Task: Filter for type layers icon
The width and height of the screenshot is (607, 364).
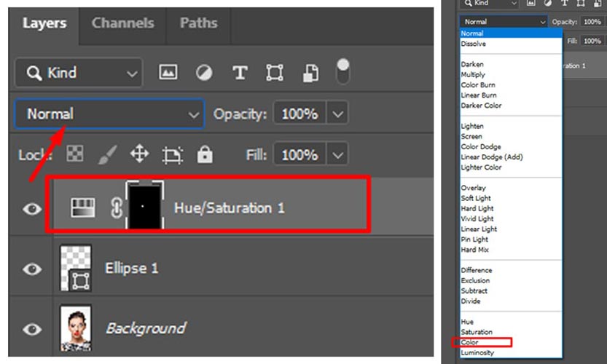Action: coord(239,73)
